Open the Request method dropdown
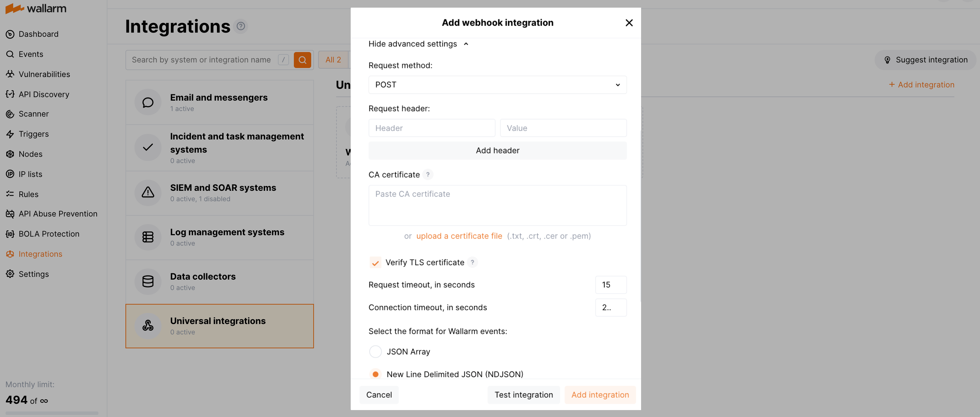The image size is (980, 417). (497, 85)
